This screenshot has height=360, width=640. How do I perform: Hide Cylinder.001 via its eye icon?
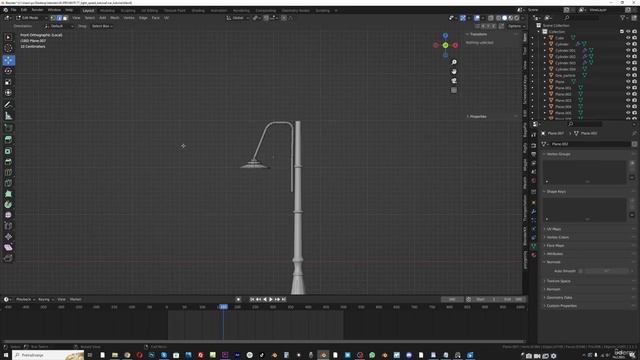point(628,50)
